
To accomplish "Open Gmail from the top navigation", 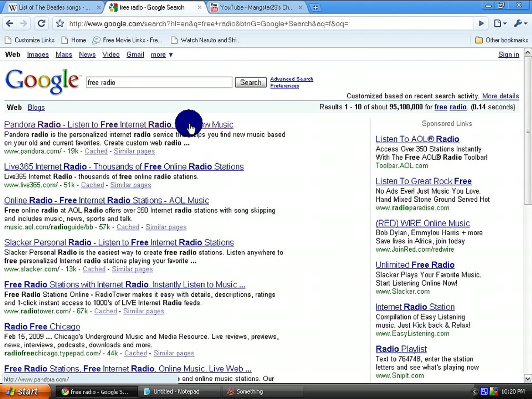I will pyautogui.click(x=135, y=55).
